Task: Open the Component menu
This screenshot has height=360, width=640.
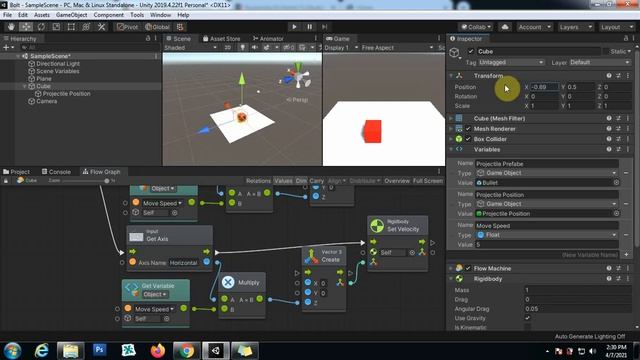Action: point(109,15)
